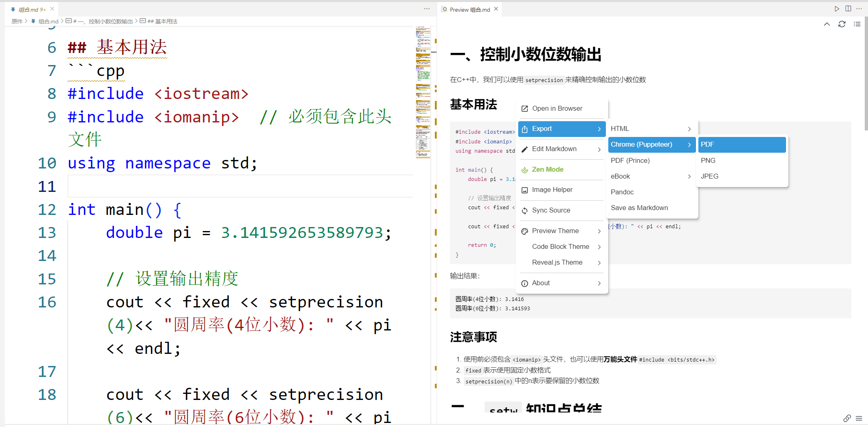The width and height of the screenshot is (868, 427).
Task: Click line number 12 in the gutter
Action: pyautogui.click(x=47, y=210)
